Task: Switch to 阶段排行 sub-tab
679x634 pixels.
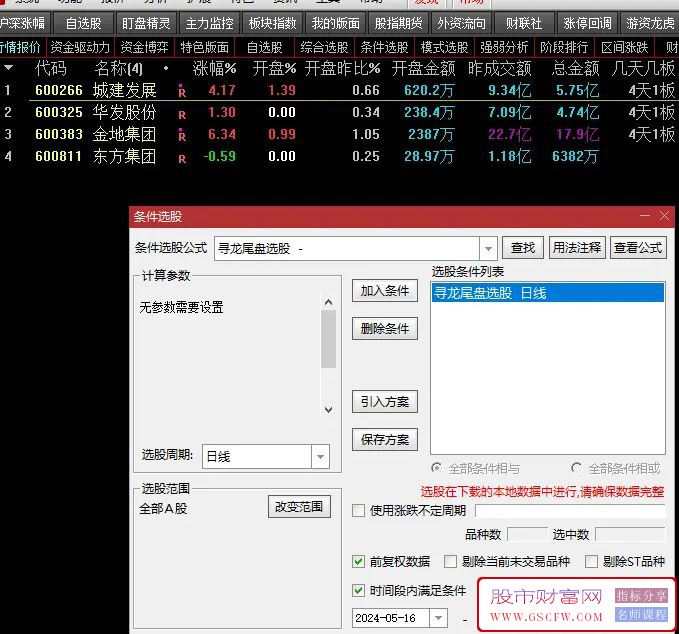Action: (564, 47)
